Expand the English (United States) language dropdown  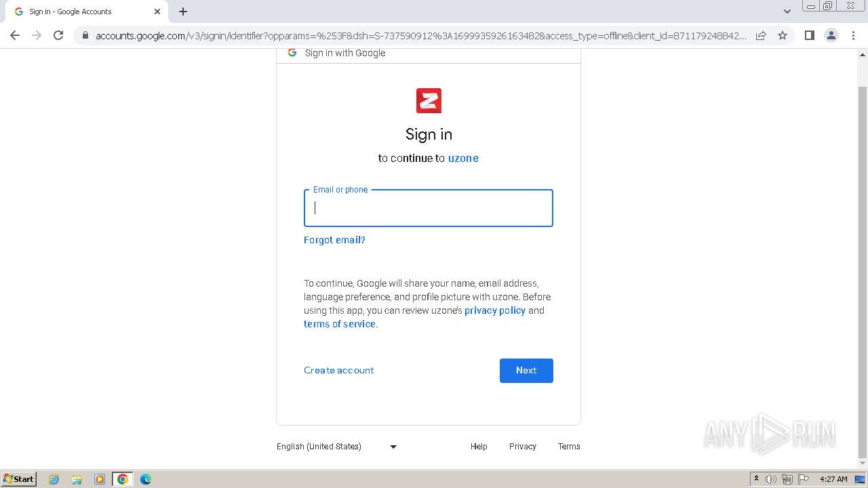337,447
